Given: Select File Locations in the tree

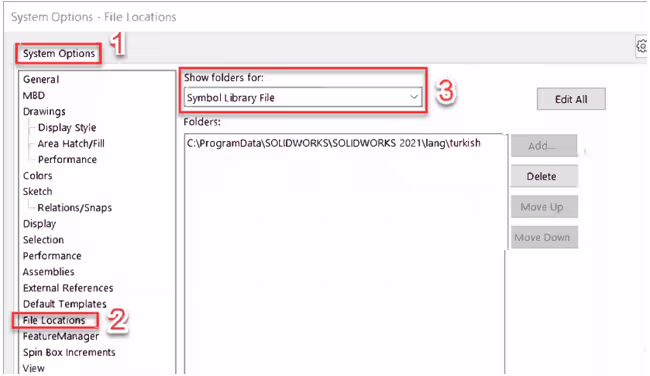Looking at the screenshot, I should [54, 320].
